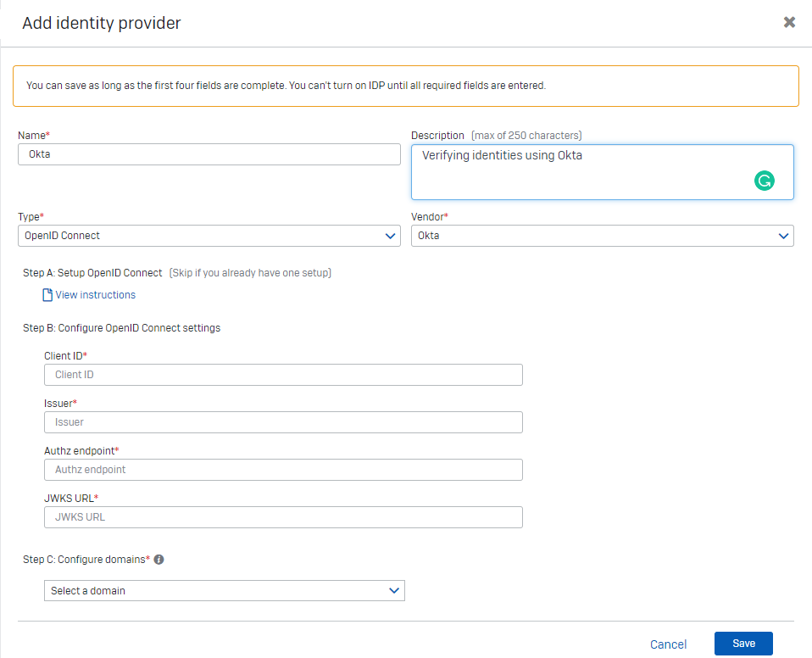Click the Step B Configure OpenID Connect heading
Viewport: 812px width, 658px height.
(x=121, y=327)
